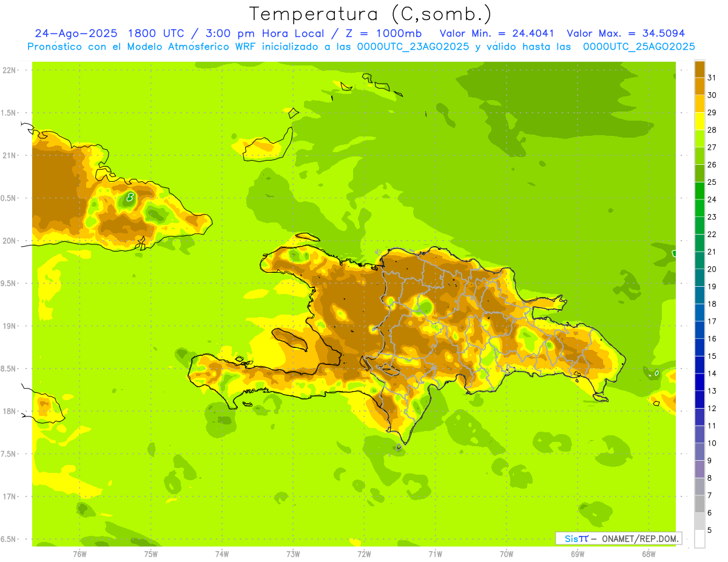Click the colorbar label "17"
Viewport: 728px width, 562px height.
[x=712, y=321]
